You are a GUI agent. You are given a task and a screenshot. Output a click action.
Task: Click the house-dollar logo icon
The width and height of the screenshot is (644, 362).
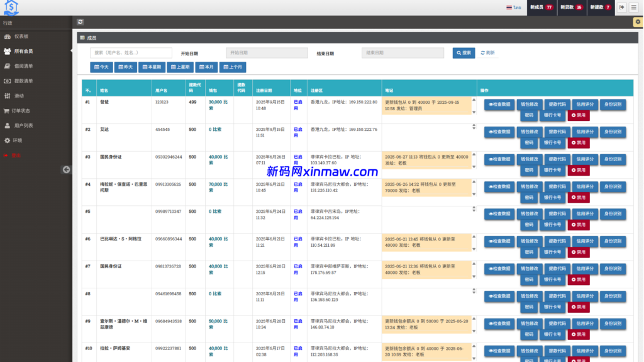pyautogui.click(x=11, y=8)
